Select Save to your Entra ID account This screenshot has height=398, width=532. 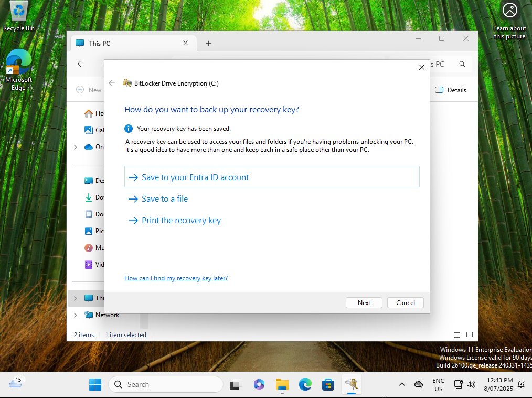tap(195, 177)
